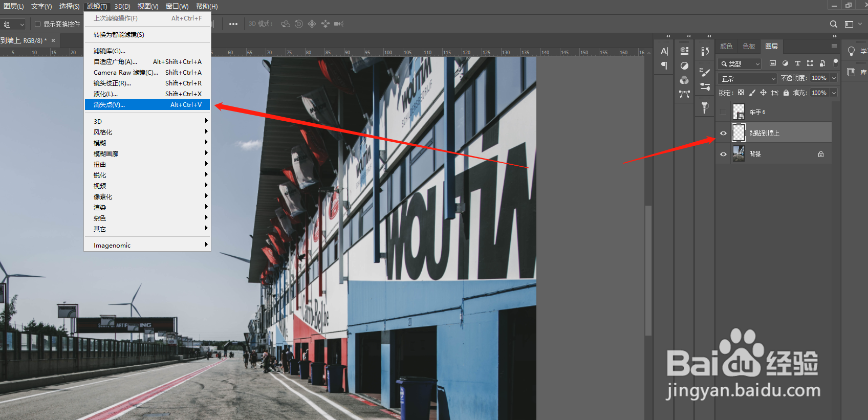Viewport: 868px width, 420px height.
Task: Switch the layer filtering on/off toggle
Action: pos(836,63)
